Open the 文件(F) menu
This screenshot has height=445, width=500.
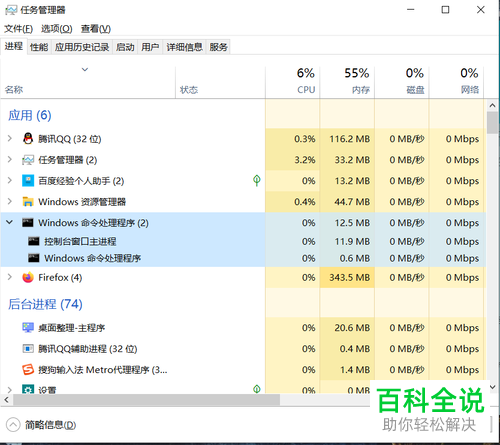[18, 29]
